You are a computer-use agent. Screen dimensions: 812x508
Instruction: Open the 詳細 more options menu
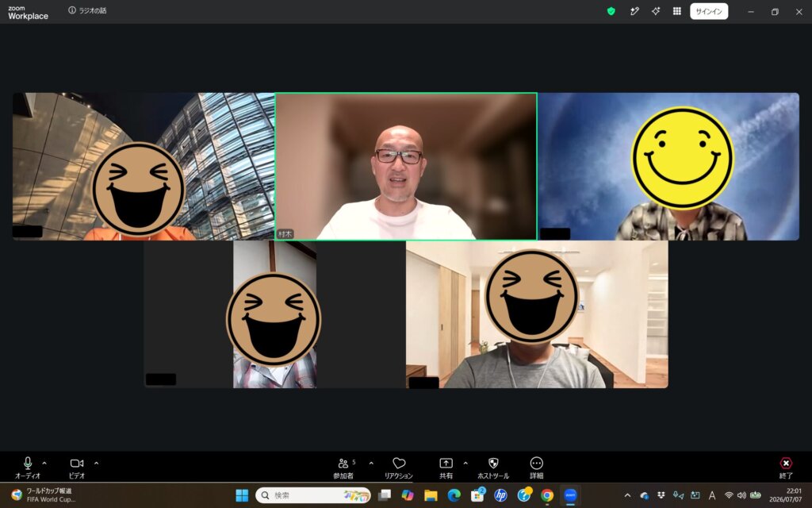click(537, 468)
